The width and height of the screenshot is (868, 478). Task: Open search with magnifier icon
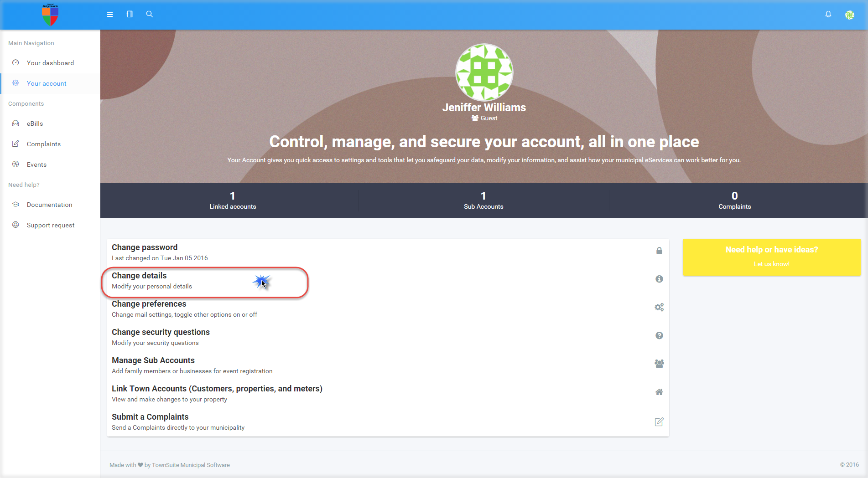[149, 14]
